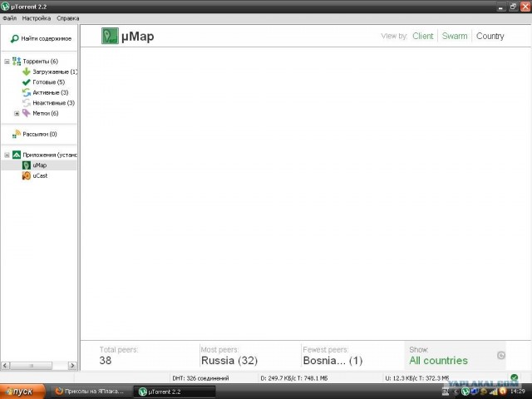532x399 pixels.
Task: Open the Пуск start button
Action: click(x=22, y=392)
